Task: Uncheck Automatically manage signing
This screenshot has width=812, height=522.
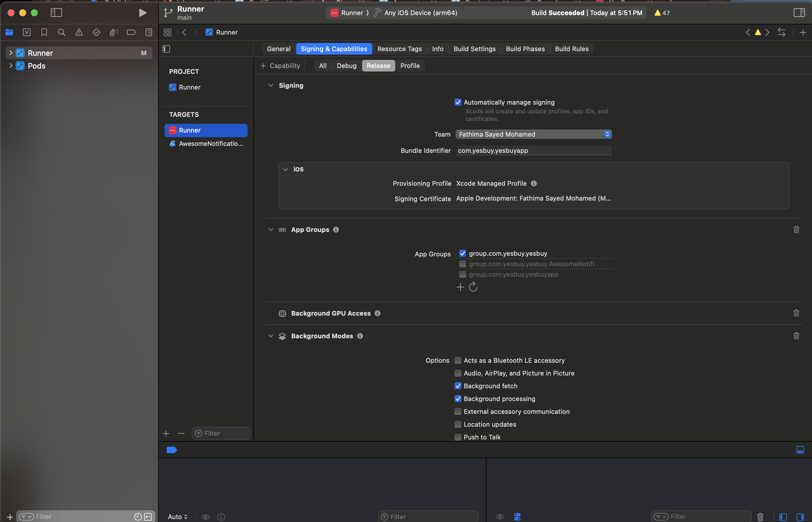Action: point(458,102)
